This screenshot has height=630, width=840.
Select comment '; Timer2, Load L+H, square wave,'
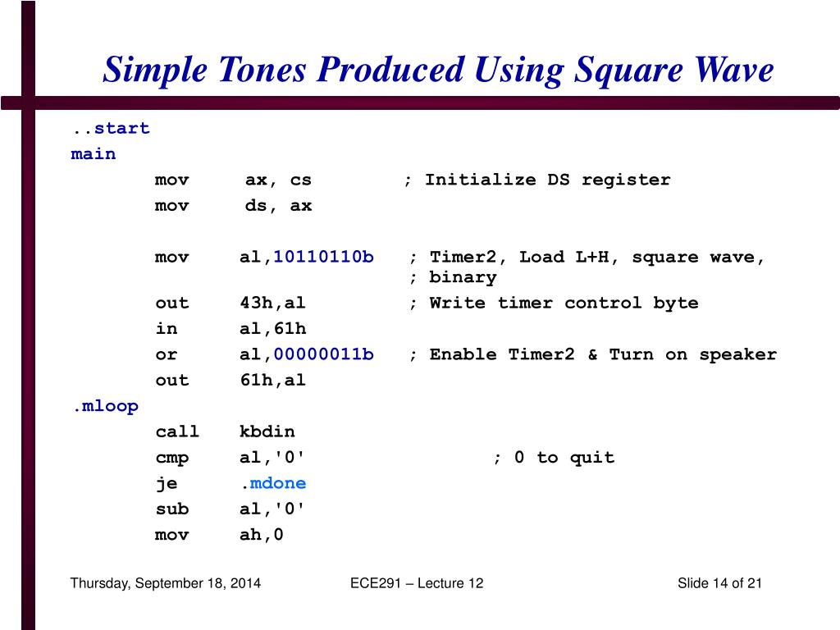(587, 258)
